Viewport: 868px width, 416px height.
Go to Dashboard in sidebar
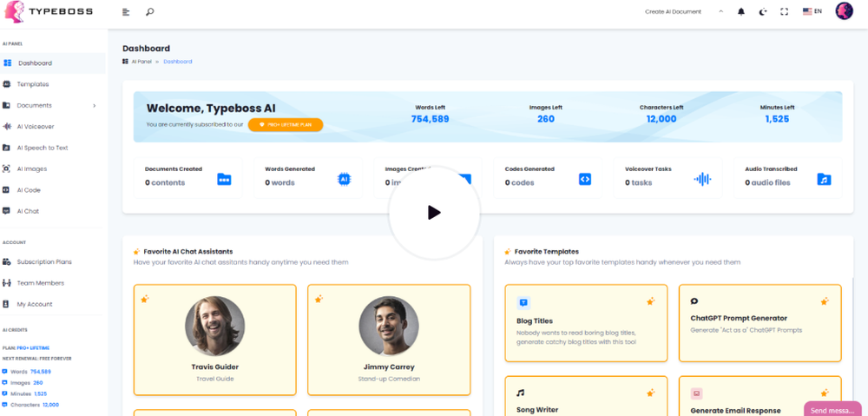[x=53, y=63]
